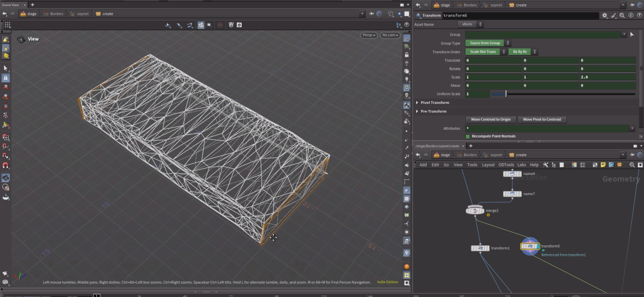Open the ODTools menu

[506, 165]
